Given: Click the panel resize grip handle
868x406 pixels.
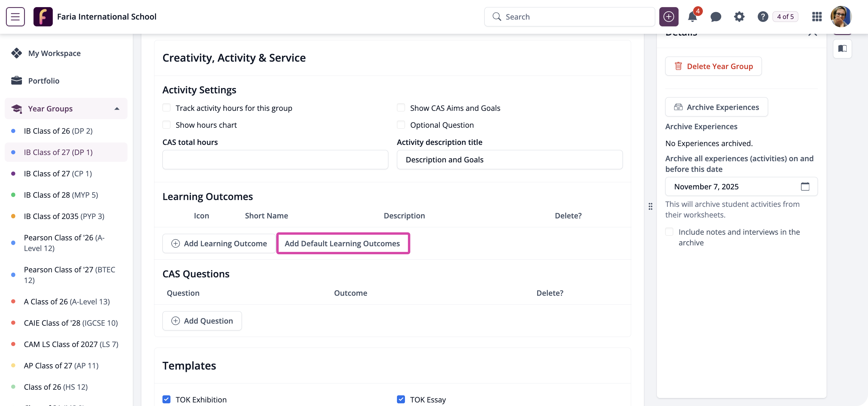Looking at the screenshot, I should click(x=650, y=206).
